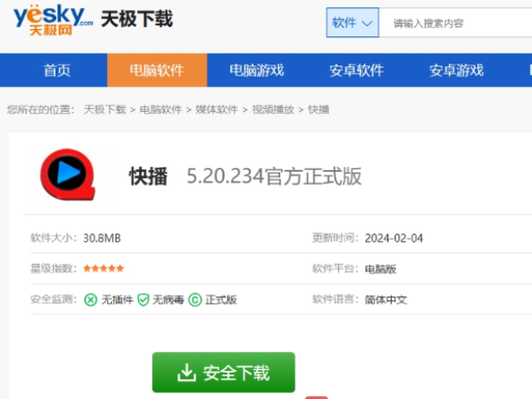This screenshot has width=532, height=399.
Task: Click the 无病毒 shield icon
Action: pyautogui.click(x=143, y=300)
